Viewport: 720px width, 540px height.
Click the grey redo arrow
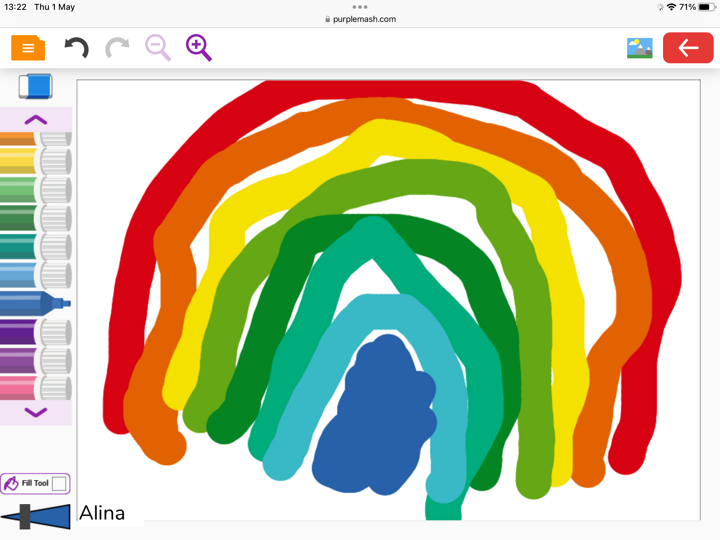117,48
